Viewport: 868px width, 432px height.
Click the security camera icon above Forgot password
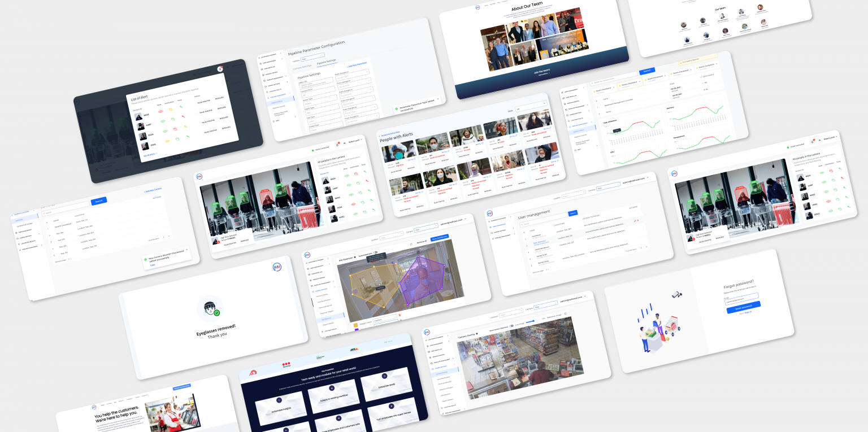[676, 294]
